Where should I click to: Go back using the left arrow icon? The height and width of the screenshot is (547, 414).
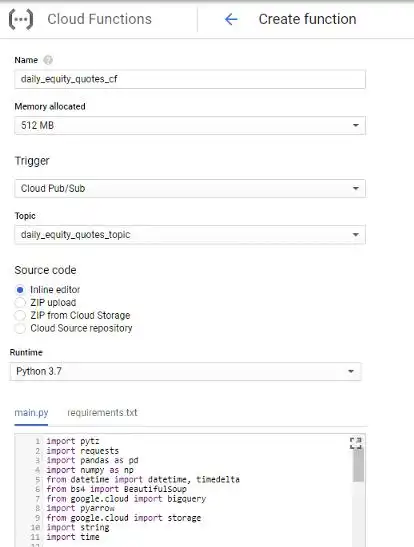pyautogui.click(x=231, y=19)
